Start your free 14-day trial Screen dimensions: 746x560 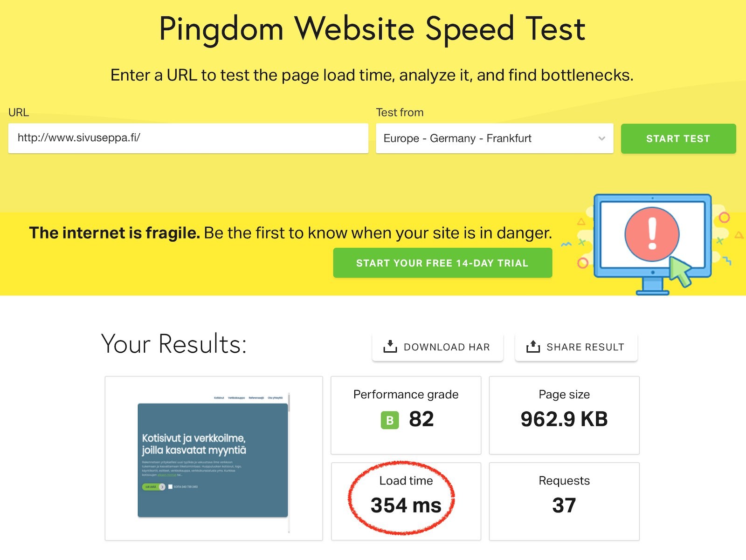[442, 263]
